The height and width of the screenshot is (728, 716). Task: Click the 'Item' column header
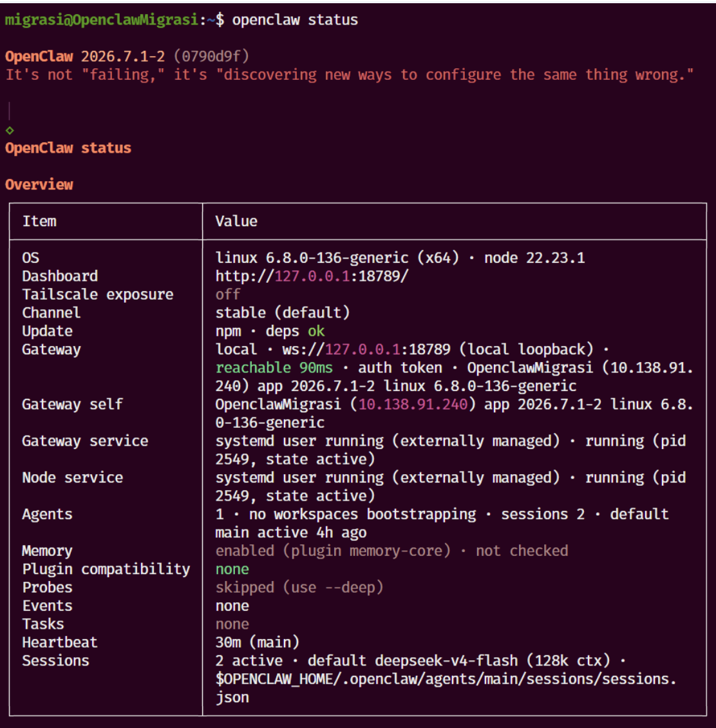coord(39,222)
